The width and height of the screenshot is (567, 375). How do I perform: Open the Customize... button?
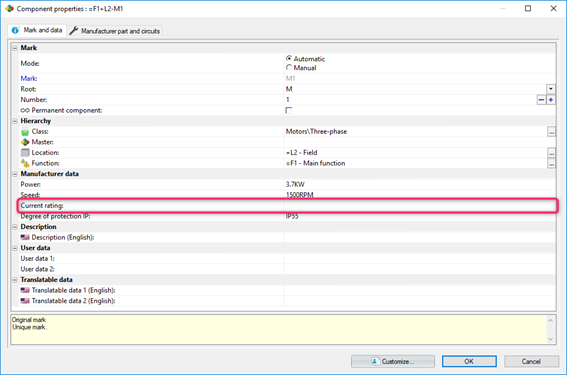click(393, 361)
